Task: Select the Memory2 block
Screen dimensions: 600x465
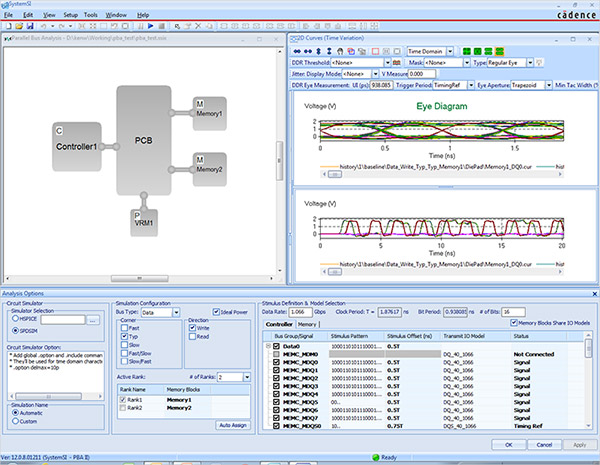Action: [209, 169]
